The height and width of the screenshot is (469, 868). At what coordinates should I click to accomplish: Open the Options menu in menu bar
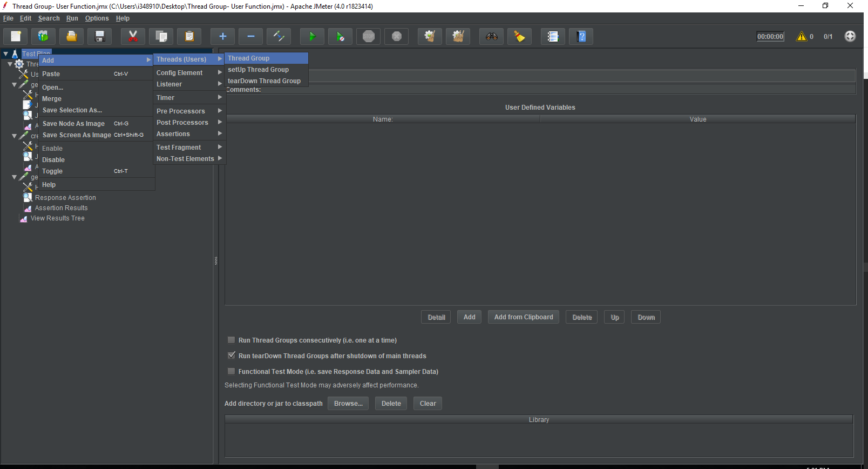point(97,18)
